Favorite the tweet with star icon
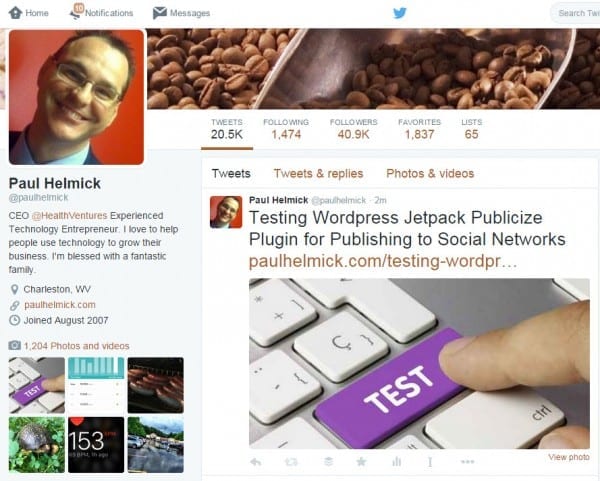600x481 pixels. (x=361, y=462)
